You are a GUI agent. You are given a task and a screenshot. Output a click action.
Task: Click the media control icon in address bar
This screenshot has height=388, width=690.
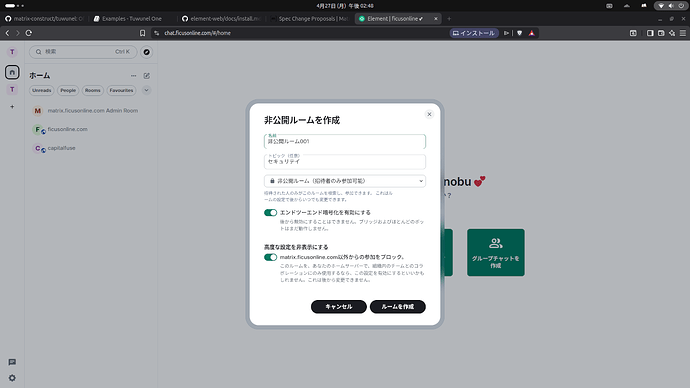click(506, 33)
